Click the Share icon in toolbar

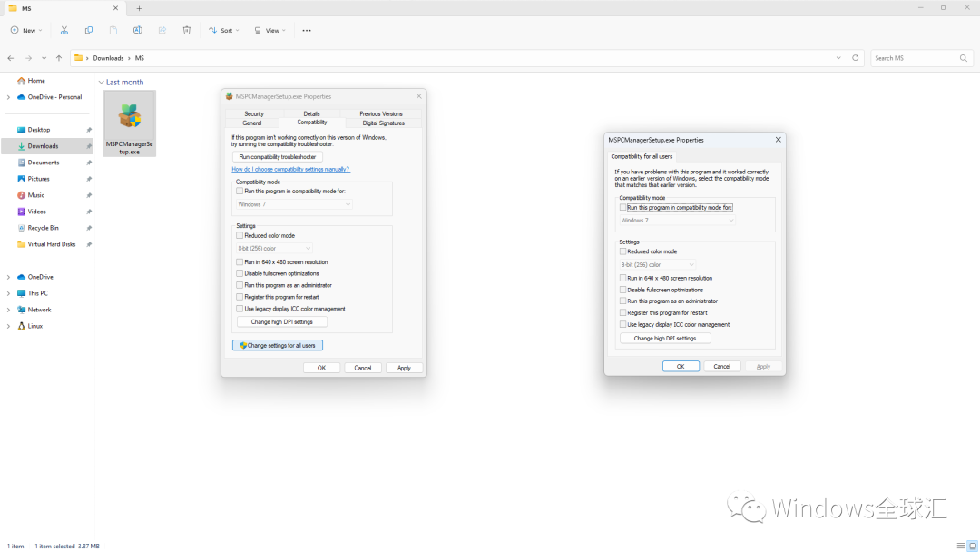coord(162,30)
